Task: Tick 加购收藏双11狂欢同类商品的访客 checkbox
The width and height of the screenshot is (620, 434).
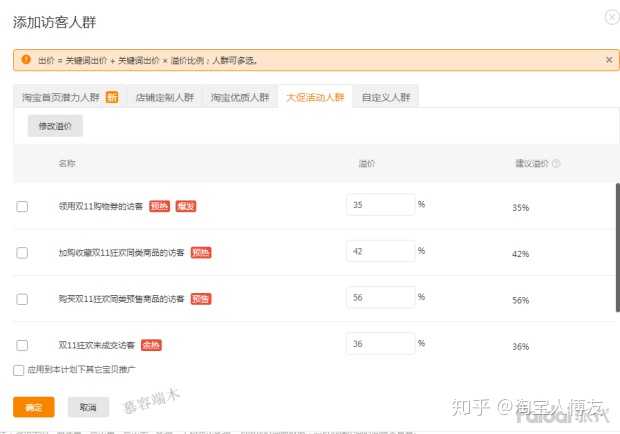Action: click(22, 253)
